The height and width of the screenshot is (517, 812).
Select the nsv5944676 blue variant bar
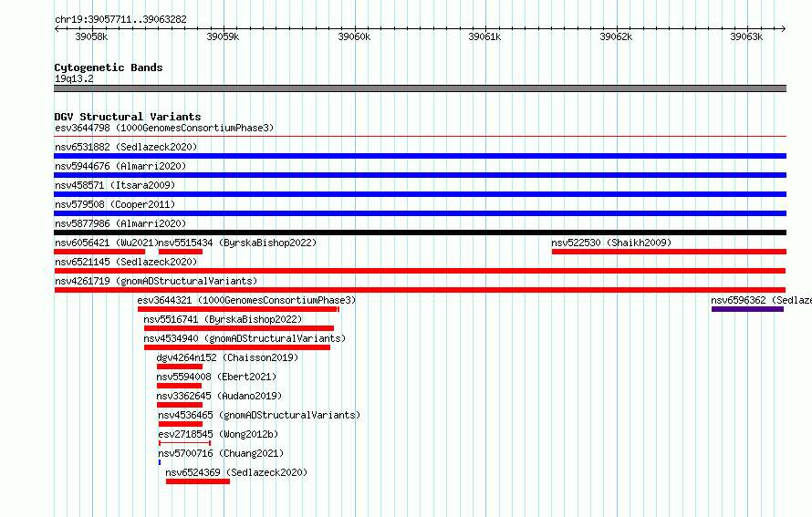[x=420, y=175]
